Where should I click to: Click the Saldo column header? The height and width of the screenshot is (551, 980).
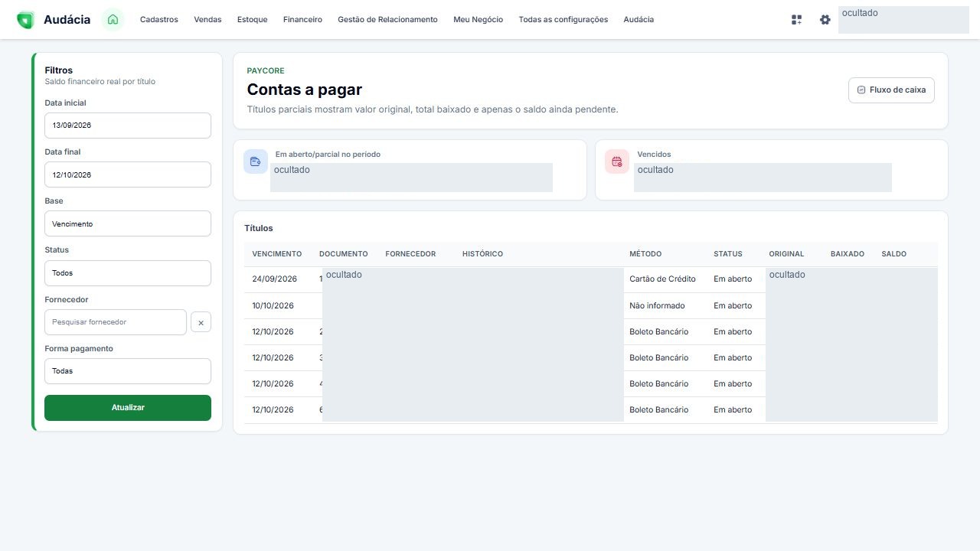(893, 254)
